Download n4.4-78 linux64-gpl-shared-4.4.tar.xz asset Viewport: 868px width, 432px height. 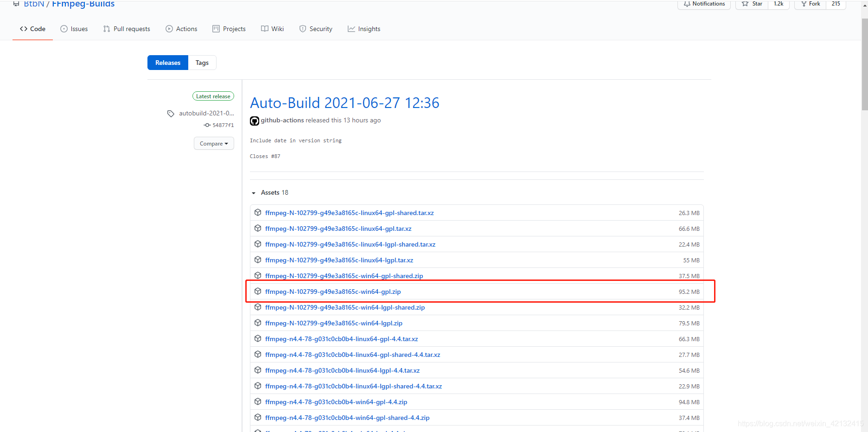(353, 355)
